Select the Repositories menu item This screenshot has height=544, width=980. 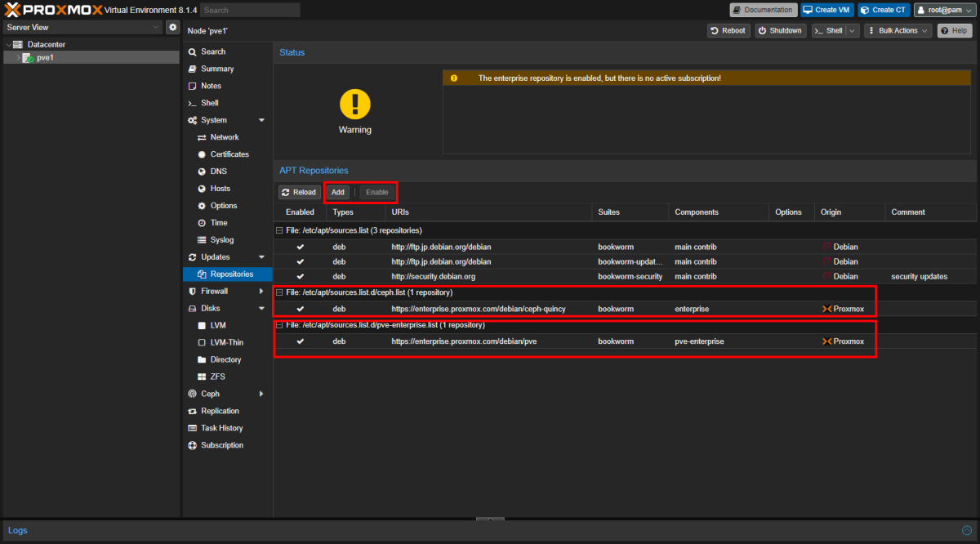pyautogui.click(x=228, y=274)
